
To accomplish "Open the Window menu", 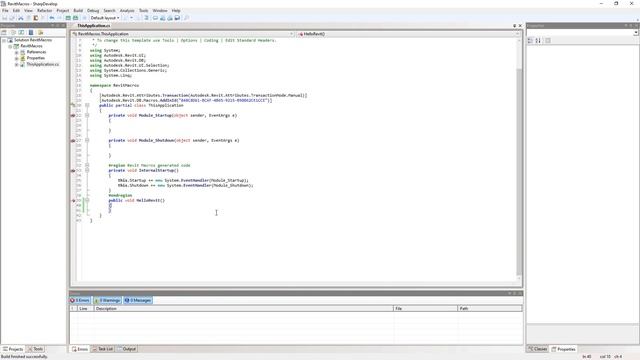I will click(x=160, y=11).
